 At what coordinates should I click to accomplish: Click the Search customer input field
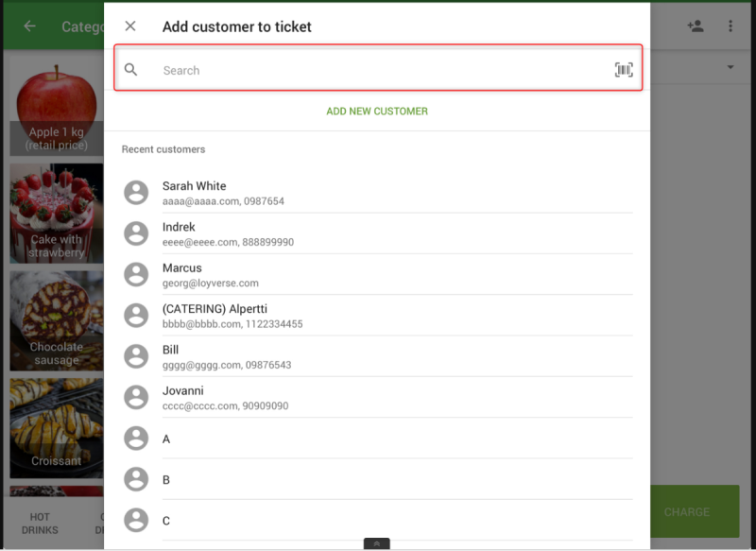click(x=378, y=70)
